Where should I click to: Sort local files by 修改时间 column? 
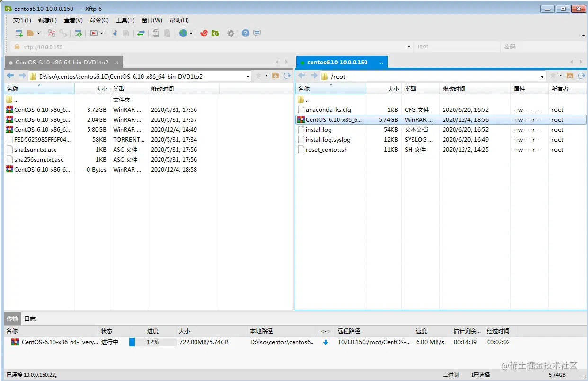[x=183, y=89]
